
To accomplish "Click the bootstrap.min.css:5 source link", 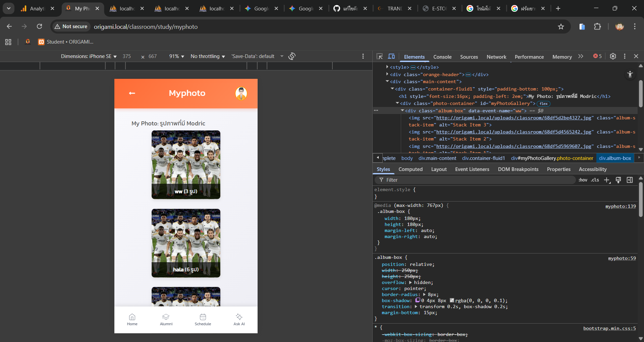I will [609, 328].
